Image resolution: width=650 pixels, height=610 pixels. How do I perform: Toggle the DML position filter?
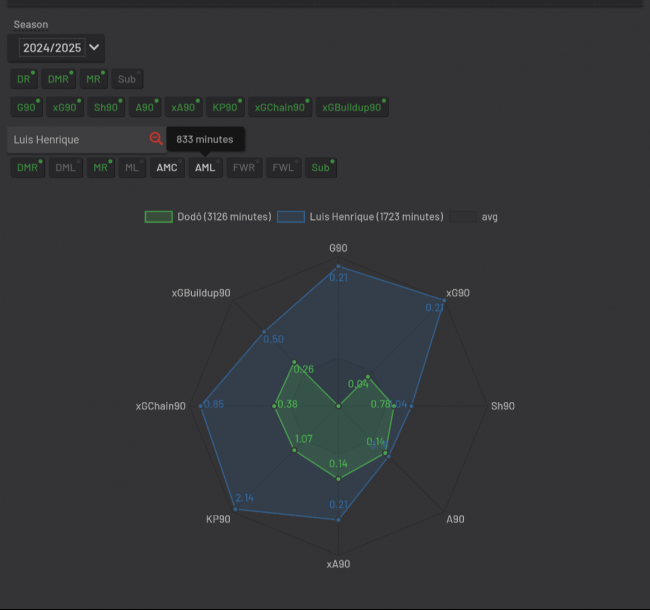(x=66, y=167)
